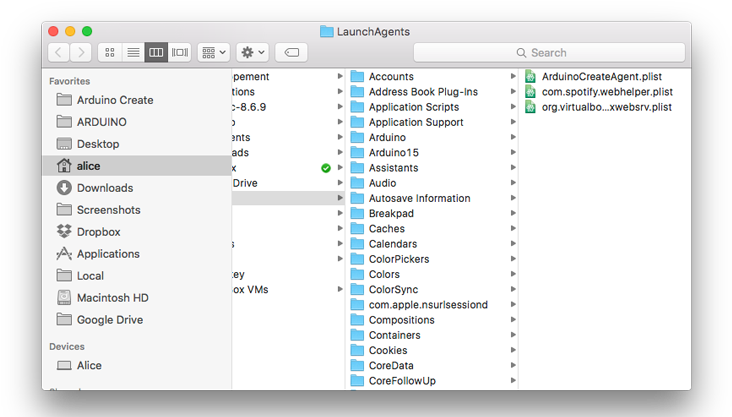Select the ColorPickers folder
The height and width of the screenshot is (417, 732).
[432, 259]
